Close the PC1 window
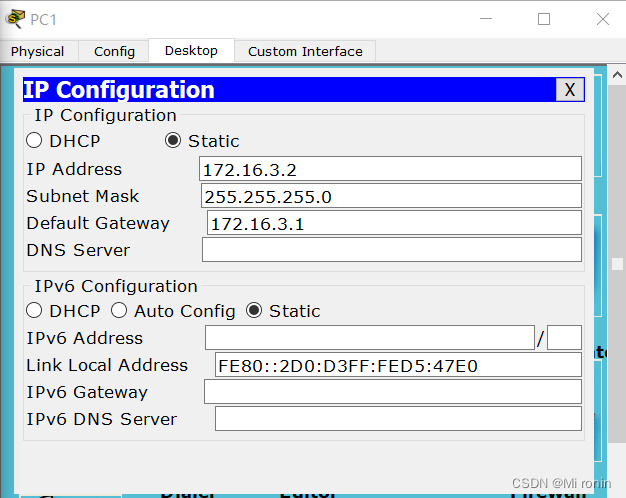 point(603,19)
